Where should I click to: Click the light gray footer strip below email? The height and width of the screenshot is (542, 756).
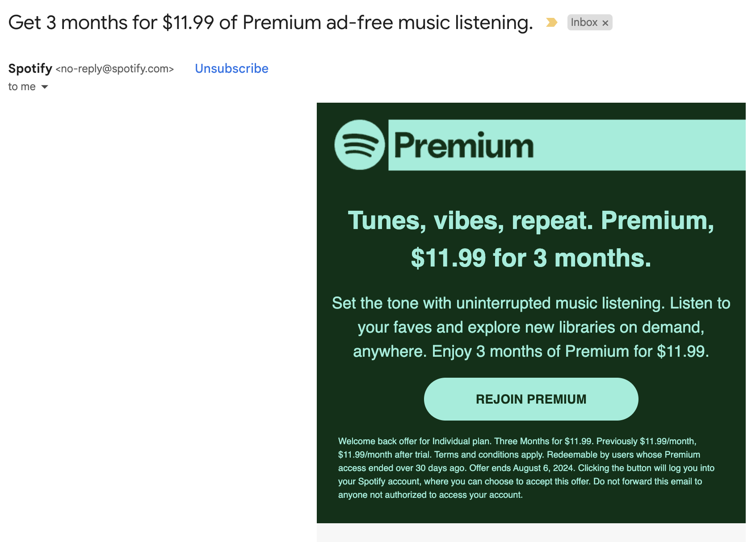(531, 533)
